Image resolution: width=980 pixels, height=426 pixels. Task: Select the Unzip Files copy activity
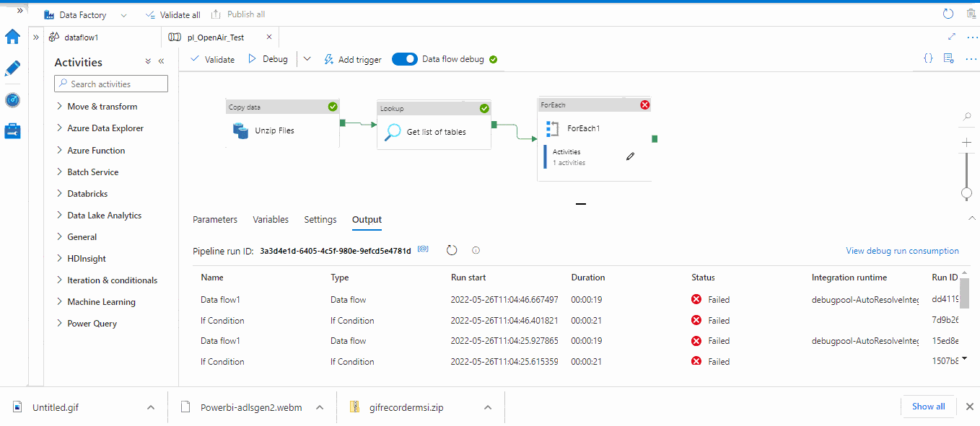point(282,123)
